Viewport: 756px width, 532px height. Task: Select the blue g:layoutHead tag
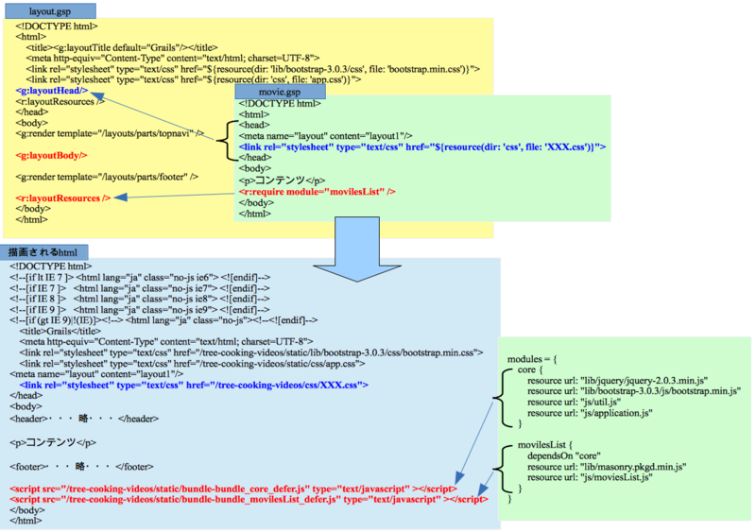click(52, 90)
